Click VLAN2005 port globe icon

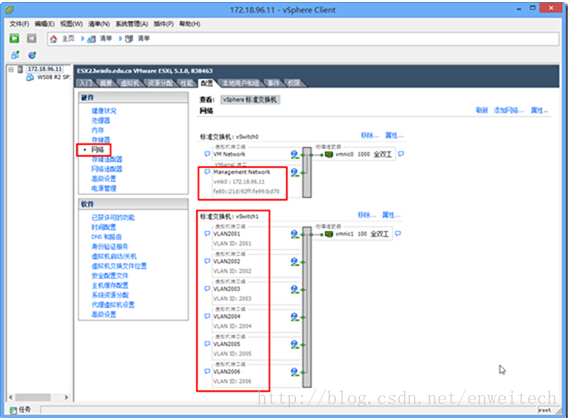tap(295, 344)
